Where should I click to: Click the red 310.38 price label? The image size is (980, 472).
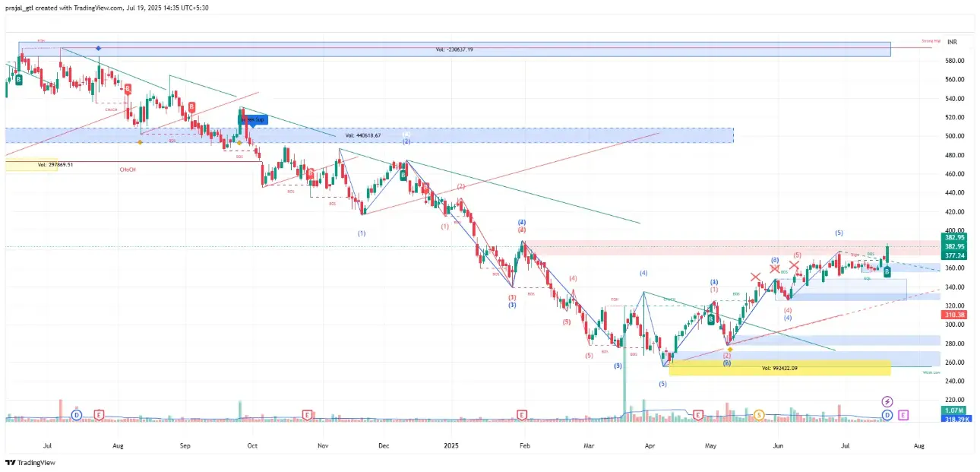pyautogui.click(x=954, y=315)
